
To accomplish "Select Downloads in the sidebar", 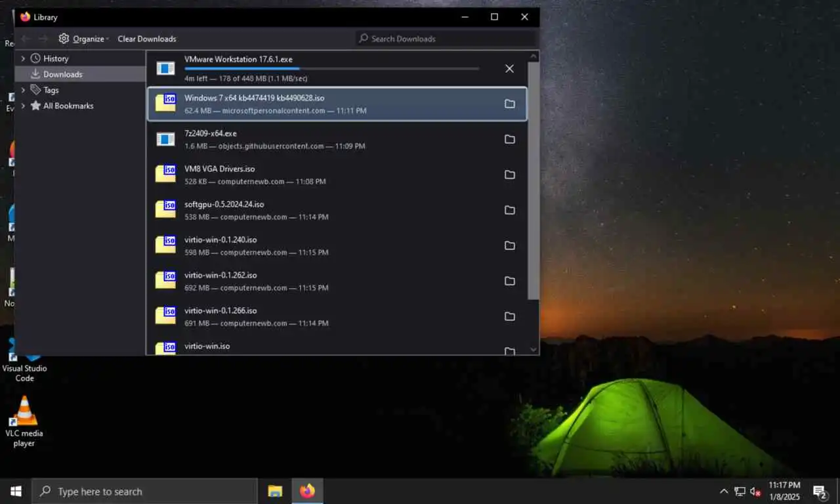I will [x=62, y=74].
